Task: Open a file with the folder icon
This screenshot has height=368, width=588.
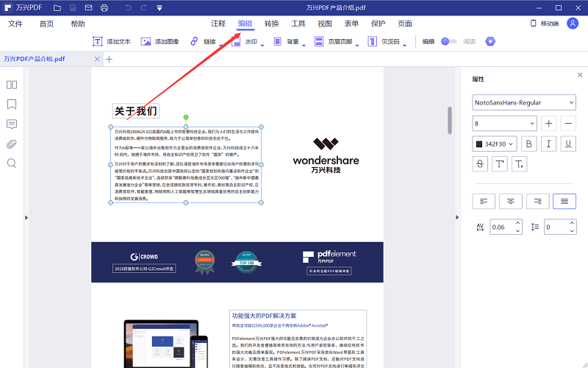Action: [57, 7]
